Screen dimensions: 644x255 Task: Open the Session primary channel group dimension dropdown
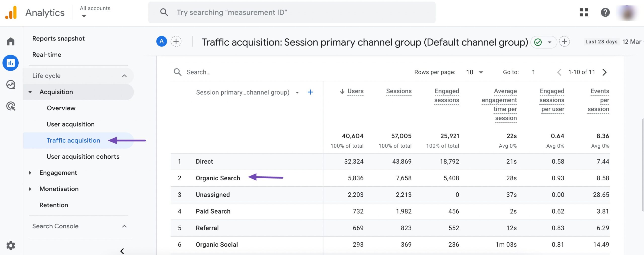click(297, 93)
